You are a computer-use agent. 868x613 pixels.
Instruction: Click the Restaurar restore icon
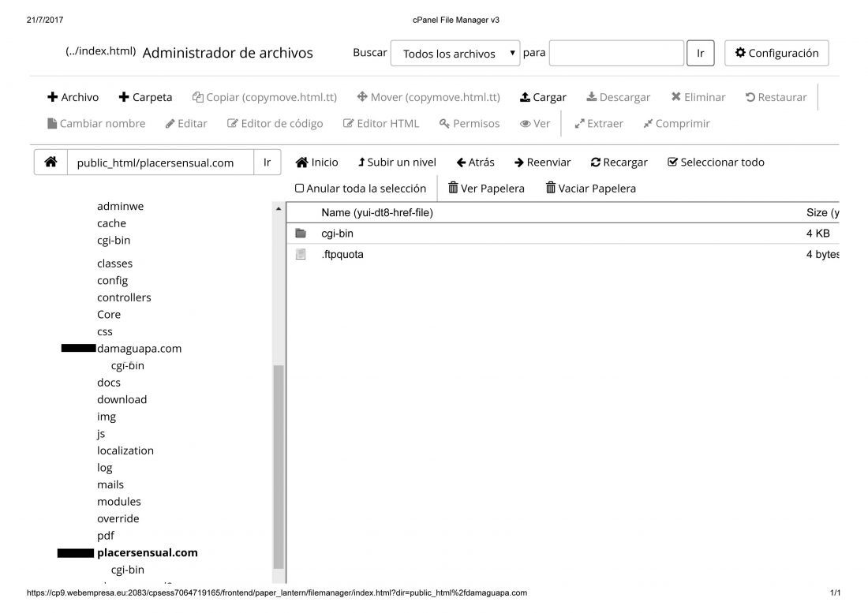pos(750,97)
